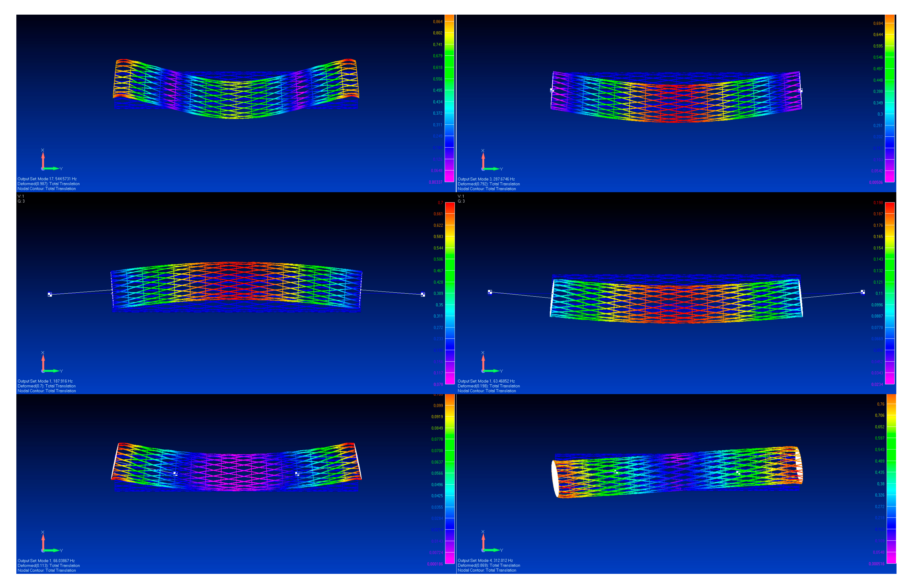Screen dimensions: 908x588
Task: Click the 'Deformed(0.198): Total Translation' text
Action: coord(489,386)
